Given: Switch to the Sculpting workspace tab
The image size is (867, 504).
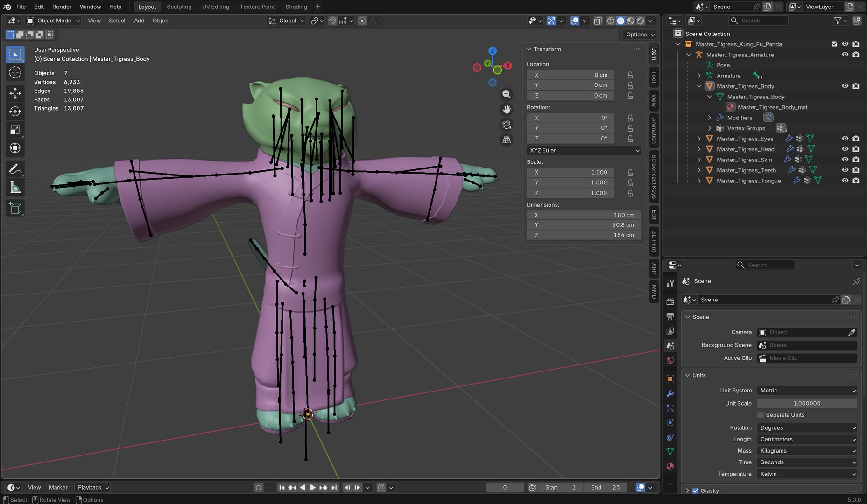Looking at the screenshot, I should (x=179, y=7).
